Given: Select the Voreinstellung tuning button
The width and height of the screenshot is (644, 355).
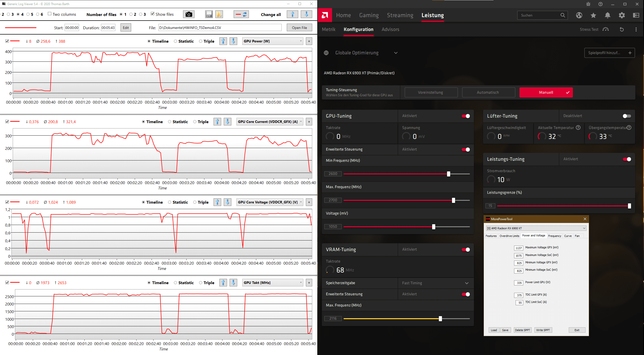Looking at the screenshot, I should (x=431, y=92).
